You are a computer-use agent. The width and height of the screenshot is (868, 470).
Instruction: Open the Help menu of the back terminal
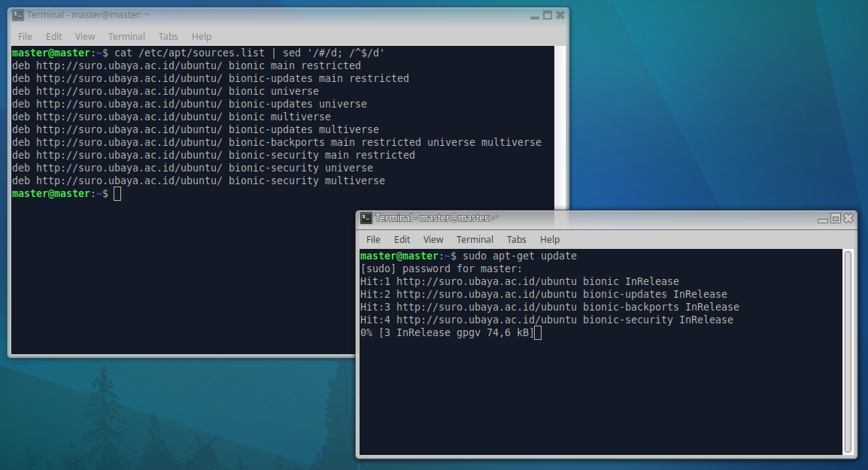(202, 36)
